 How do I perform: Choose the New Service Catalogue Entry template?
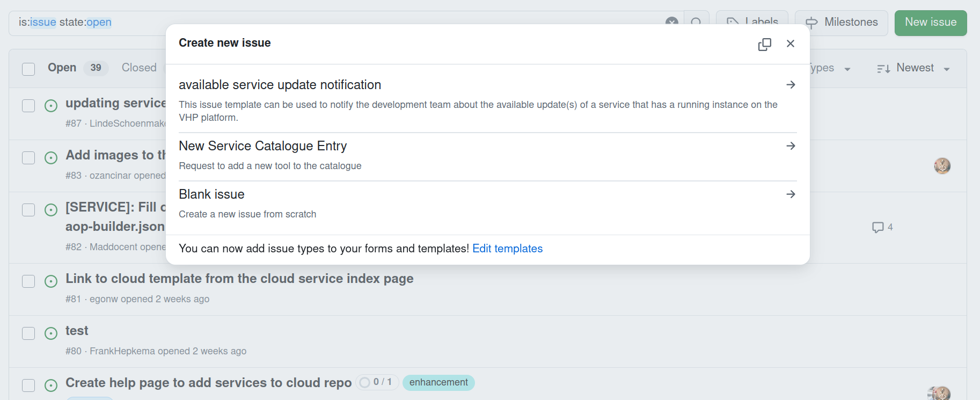[x=487, y=157]
